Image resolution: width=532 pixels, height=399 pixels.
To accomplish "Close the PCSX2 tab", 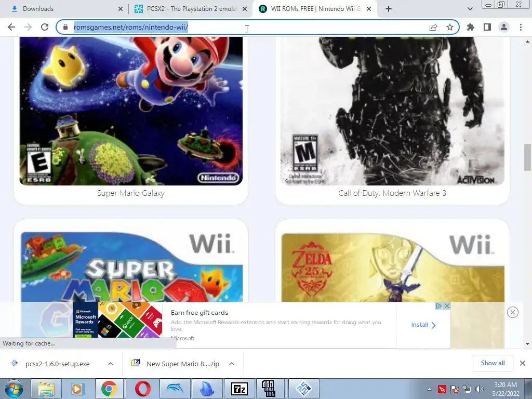I will click(245, 9).
